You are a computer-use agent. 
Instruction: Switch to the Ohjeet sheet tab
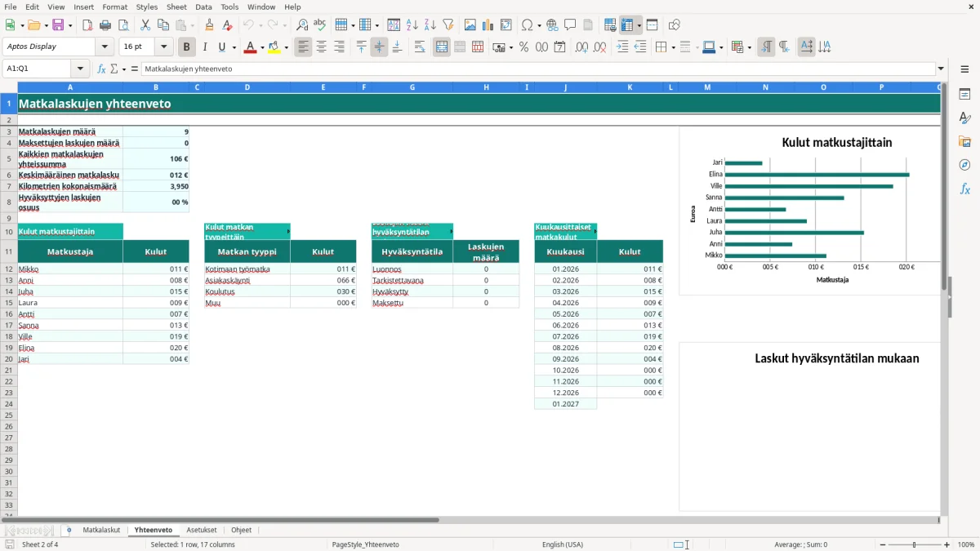click(242, 530)
